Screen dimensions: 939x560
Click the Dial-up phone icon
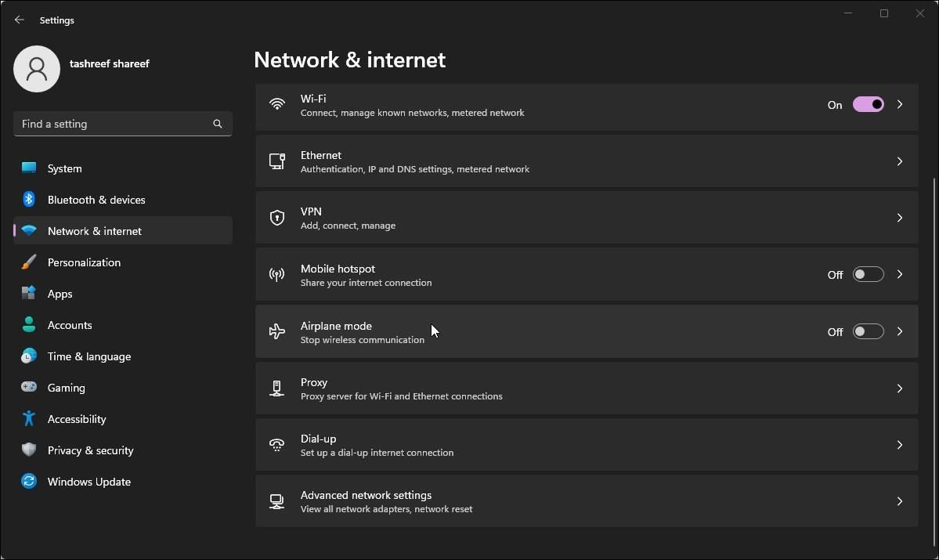pos(276,445)
